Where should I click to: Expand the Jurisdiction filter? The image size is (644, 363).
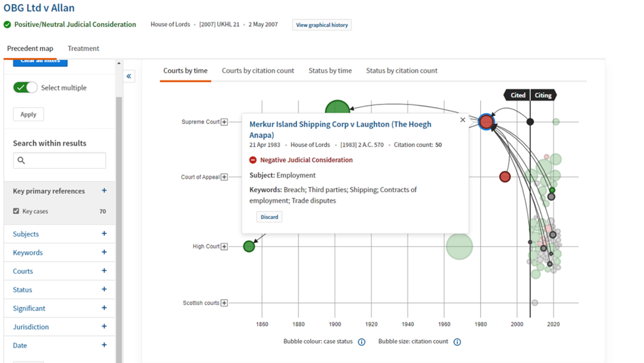pyautogui.click(x=104, y=326)
